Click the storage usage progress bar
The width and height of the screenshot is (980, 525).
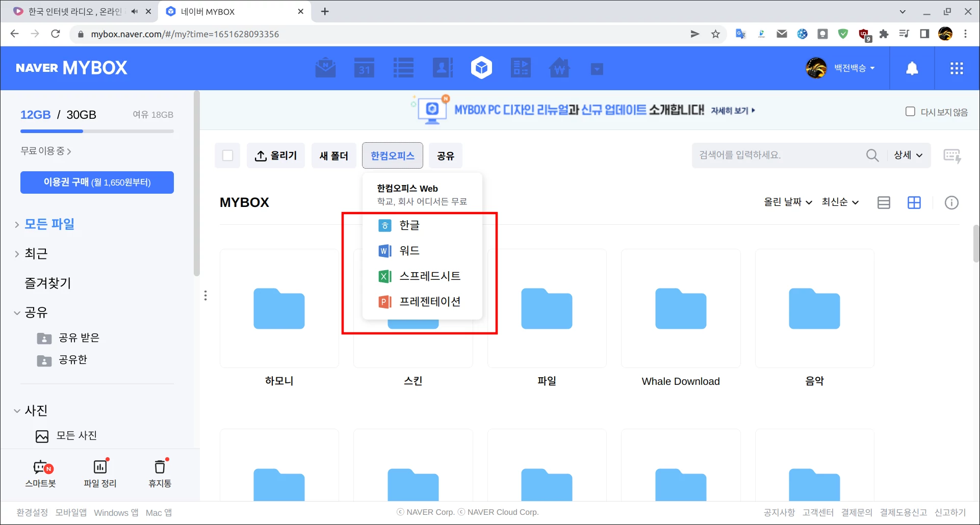[97, 131]
